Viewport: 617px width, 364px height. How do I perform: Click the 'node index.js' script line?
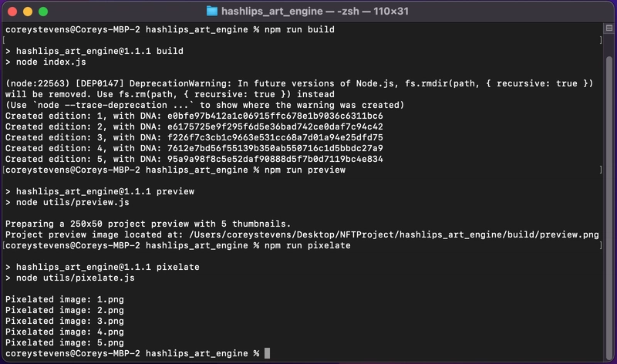[46, 62]
